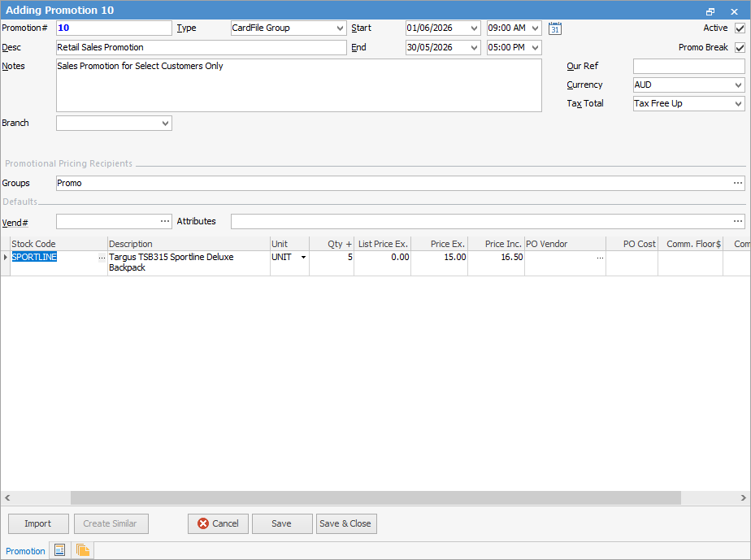
Task: Click the Create Similar button
Action: [x=111, y=523]
